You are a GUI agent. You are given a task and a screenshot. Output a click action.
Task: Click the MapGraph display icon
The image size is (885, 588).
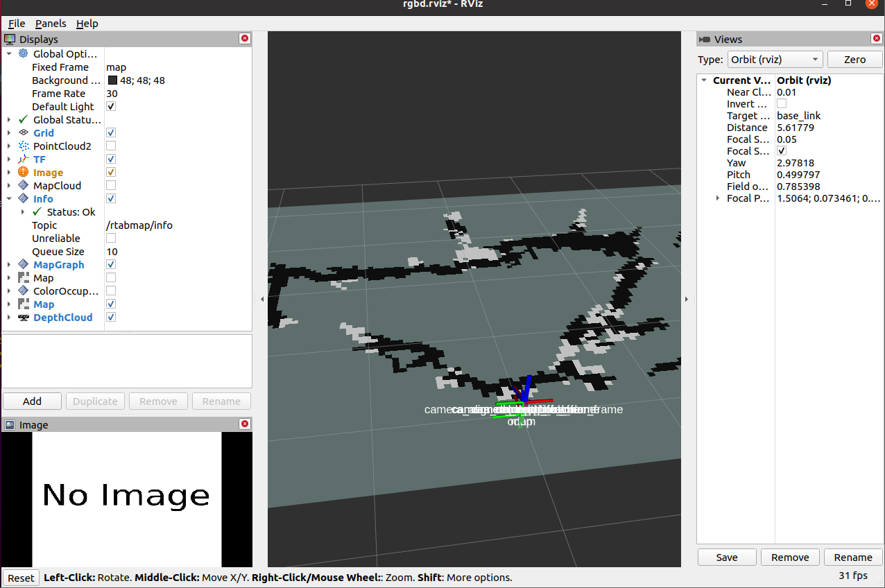pos(24,264)
